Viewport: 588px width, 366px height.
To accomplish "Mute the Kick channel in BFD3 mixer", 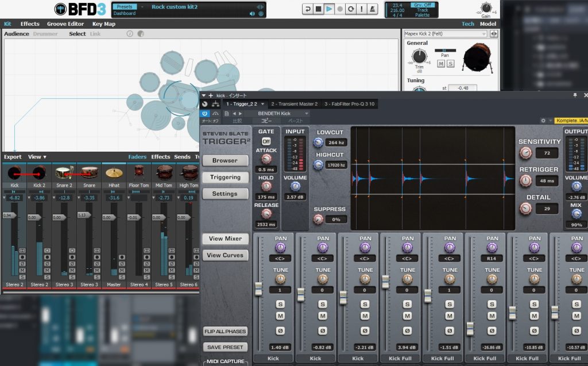I will (x=22, y=270).
